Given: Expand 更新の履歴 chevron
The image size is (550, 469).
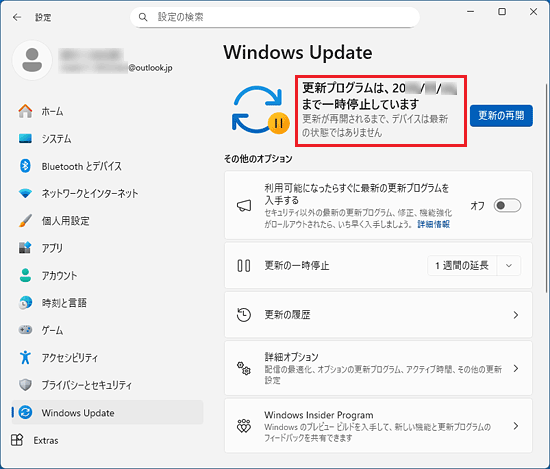Looking at the screenshot, I should (516, 315).
